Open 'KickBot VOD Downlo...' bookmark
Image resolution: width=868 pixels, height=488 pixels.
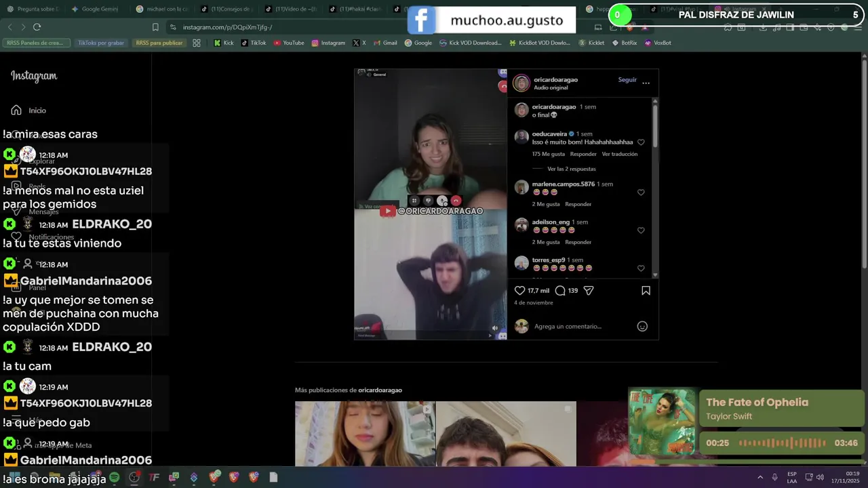(540, 43)
